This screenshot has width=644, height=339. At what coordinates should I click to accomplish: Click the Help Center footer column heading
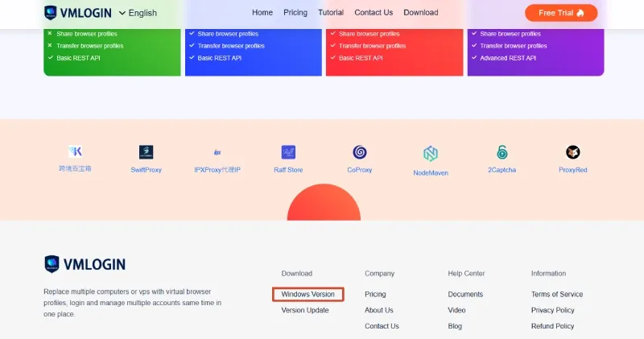click(466, 273)
